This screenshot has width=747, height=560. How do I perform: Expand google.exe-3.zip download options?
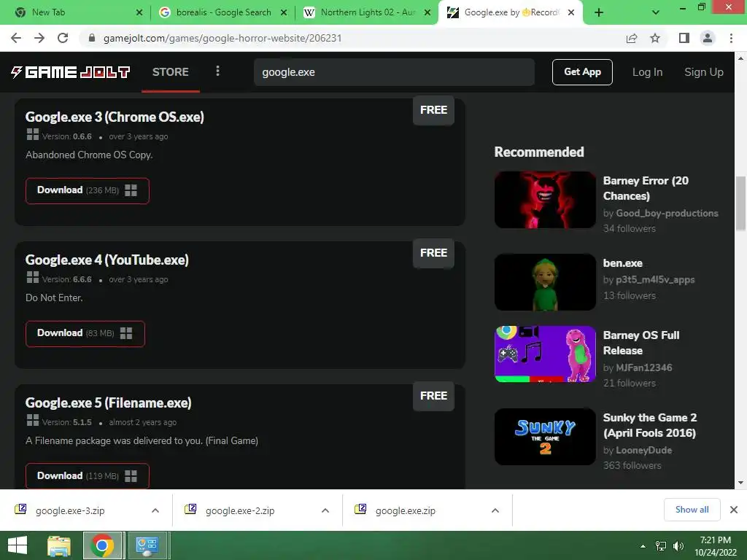pyautogui.click(x=155, y=510)
